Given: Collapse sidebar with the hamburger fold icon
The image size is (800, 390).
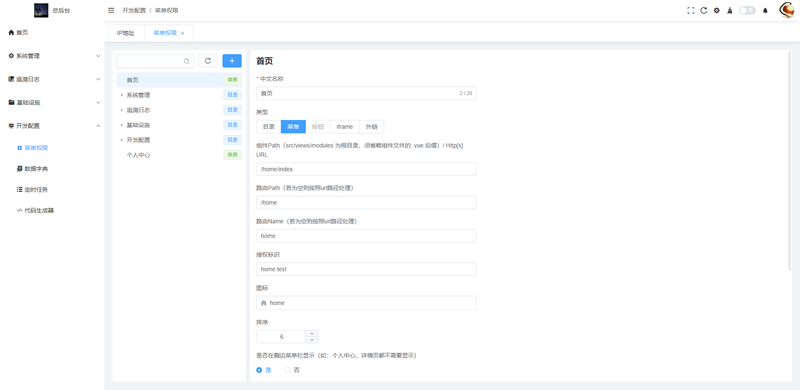Looking at the screenshot, I should (x=111, y=10).
